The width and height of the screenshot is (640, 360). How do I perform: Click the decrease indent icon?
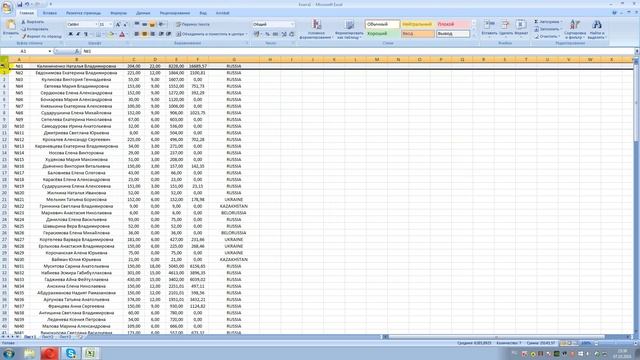click(161, 34)
